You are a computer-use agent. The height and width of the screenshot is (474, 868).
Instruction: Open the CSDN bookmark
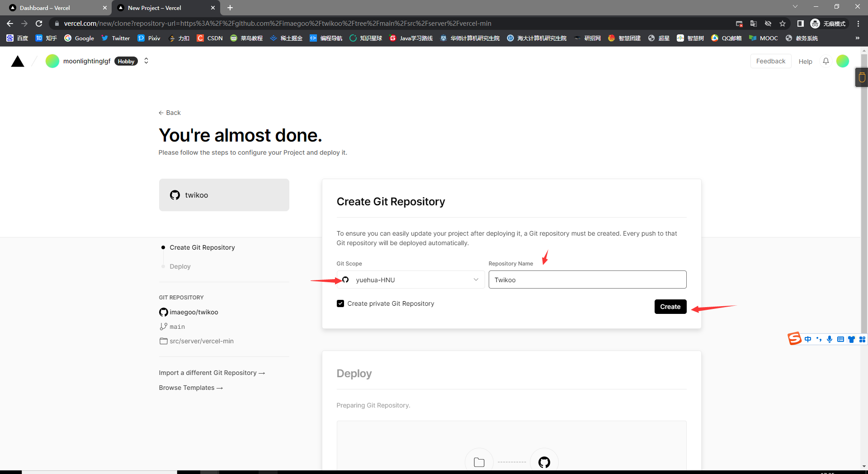click(x=210, y=38)
